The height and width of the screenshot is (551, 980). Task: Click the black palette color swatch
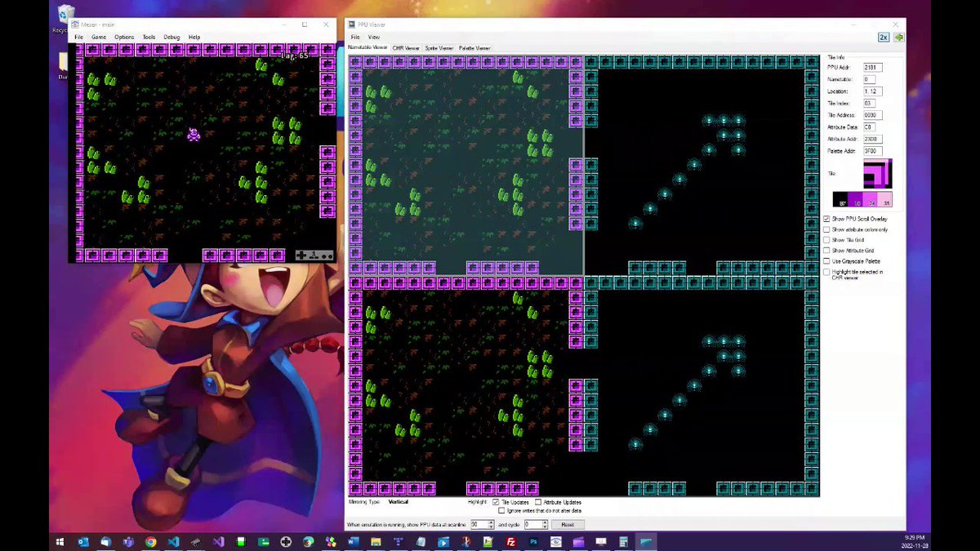(840, 199)
